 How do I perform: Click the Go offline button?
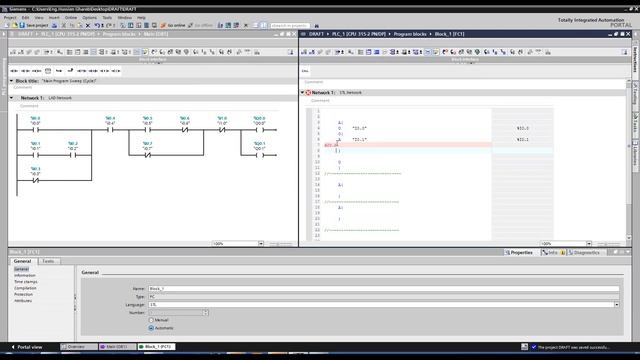[201, 25]
